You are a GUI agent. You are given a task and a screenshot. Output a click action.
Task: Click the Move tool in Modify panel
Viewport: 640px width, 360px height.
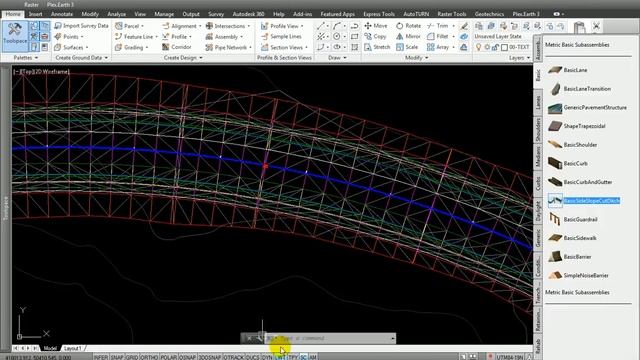click(376, 26)
